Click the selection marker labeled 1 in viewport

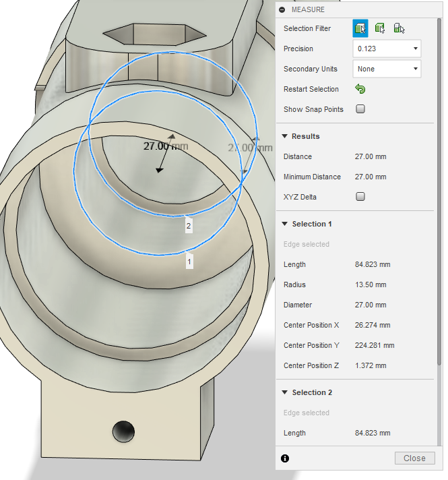click(189, 261)
